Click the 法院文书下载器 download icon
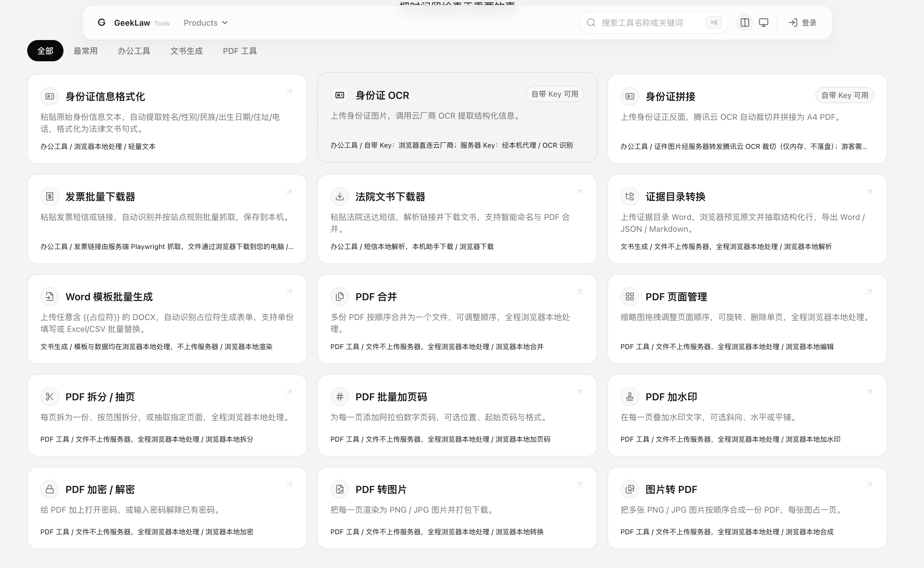 click(x=340, y=196)
